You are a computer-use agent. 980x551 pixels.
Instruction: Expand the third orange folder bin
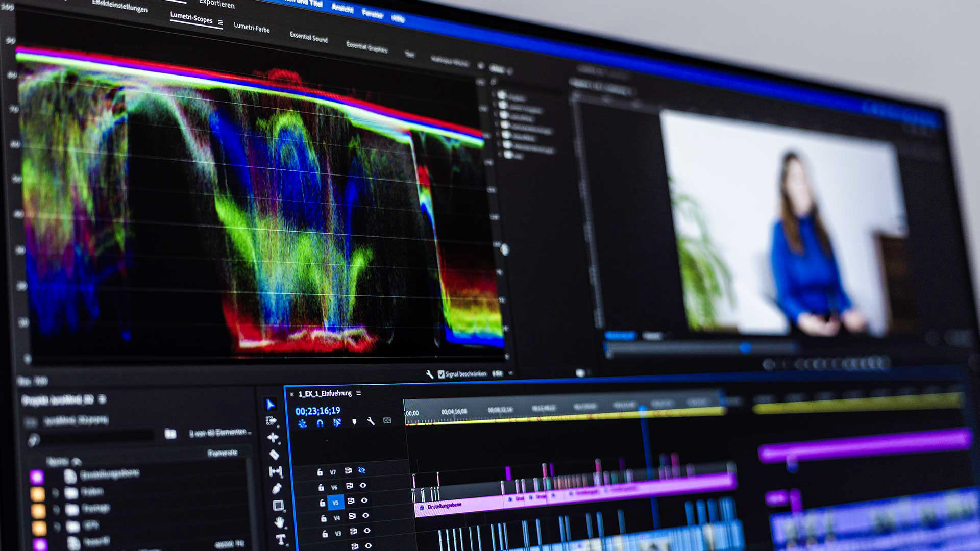tap(58, 525)
